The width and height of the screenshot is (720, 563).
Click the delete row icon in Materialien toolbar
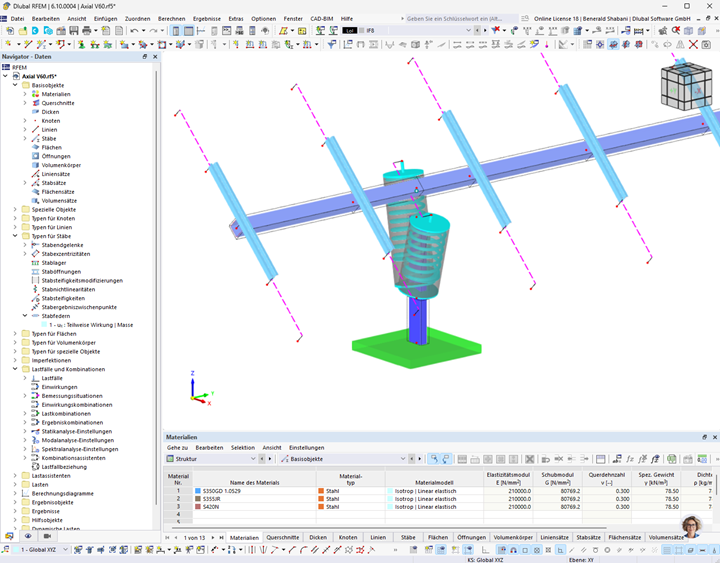(x=529, y=459)
